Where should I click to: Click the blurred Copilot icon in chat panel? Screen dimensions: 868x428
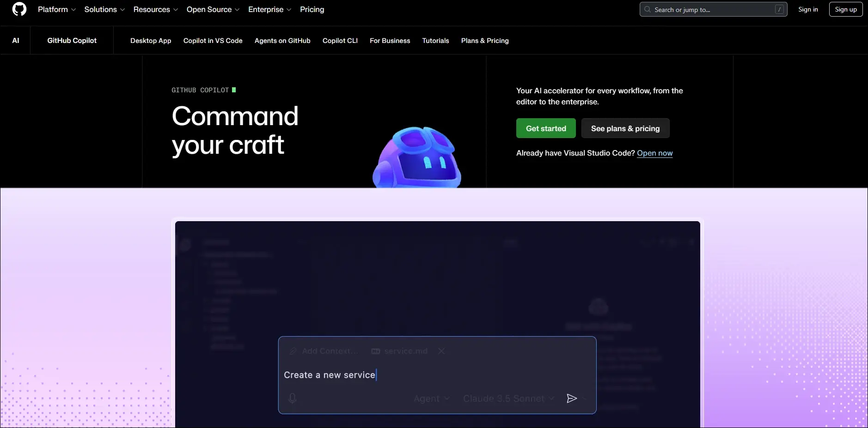pos(599,307)
